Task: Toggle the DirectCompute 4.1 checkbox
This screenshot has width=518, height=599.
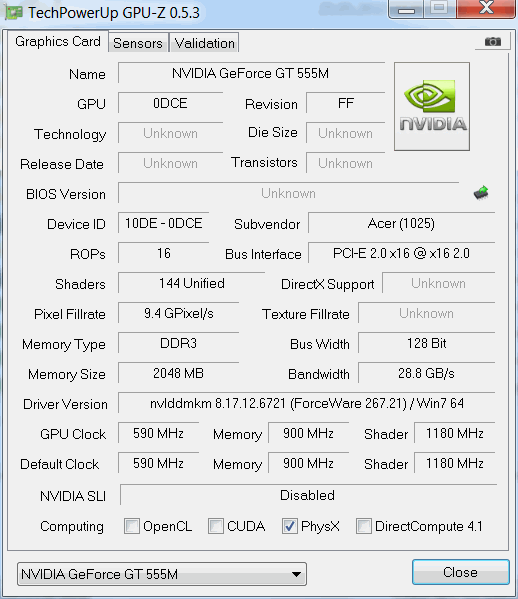Action: [363, 526]
